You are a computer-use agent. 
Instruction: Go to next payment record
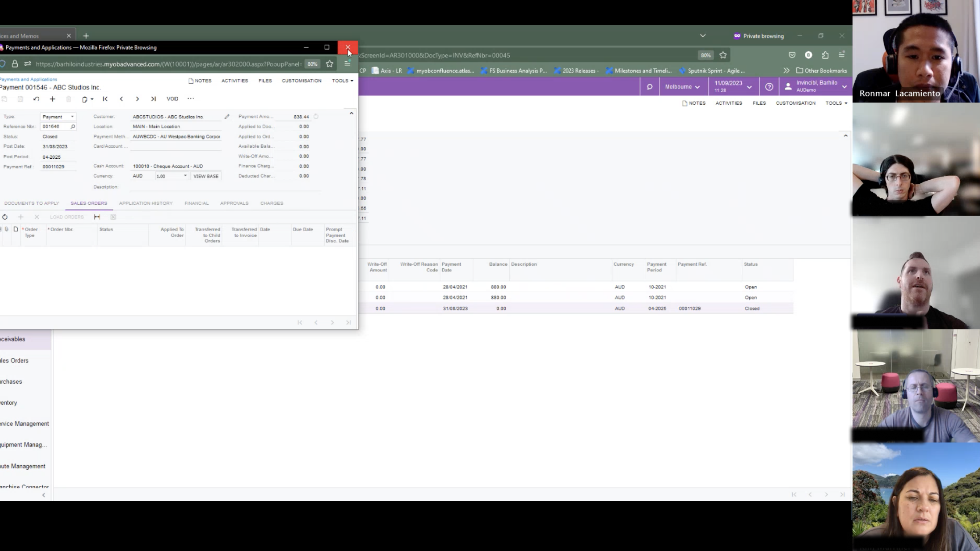pos(137,99)
